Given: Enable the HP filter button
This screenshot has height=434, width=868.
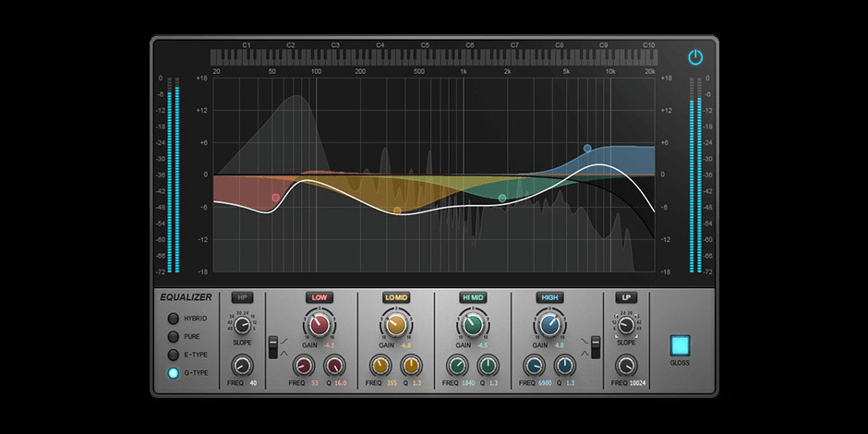Looking at the screenshot, I should coord(242,297).
